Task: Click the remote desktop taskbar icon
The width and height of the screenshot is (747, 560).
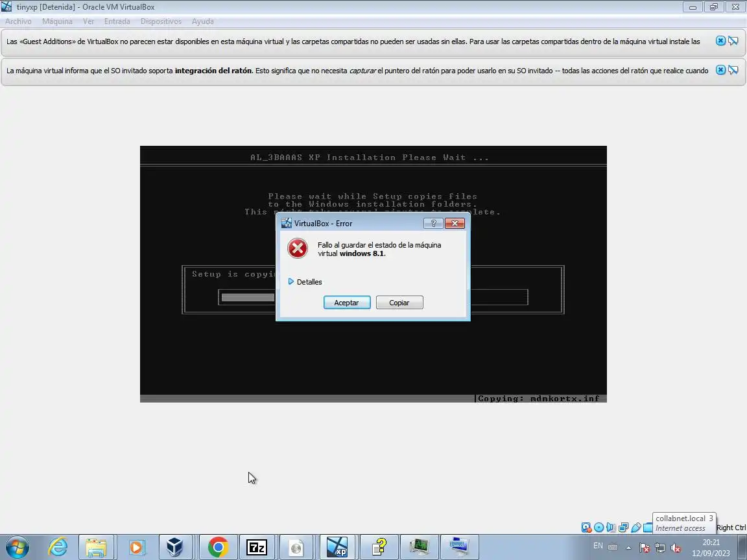Action: coord(459,546)
